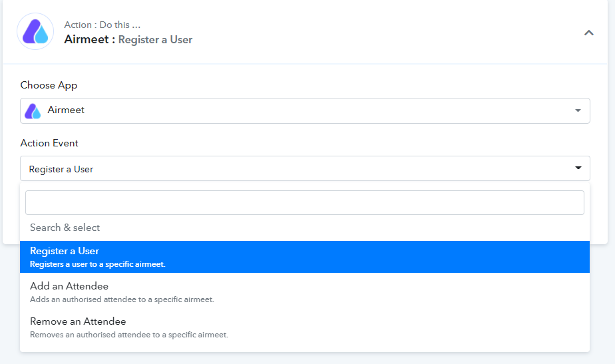Open the Choose App dropdown arrow
The width and height of the screenshot is (615, 364).
578,110
